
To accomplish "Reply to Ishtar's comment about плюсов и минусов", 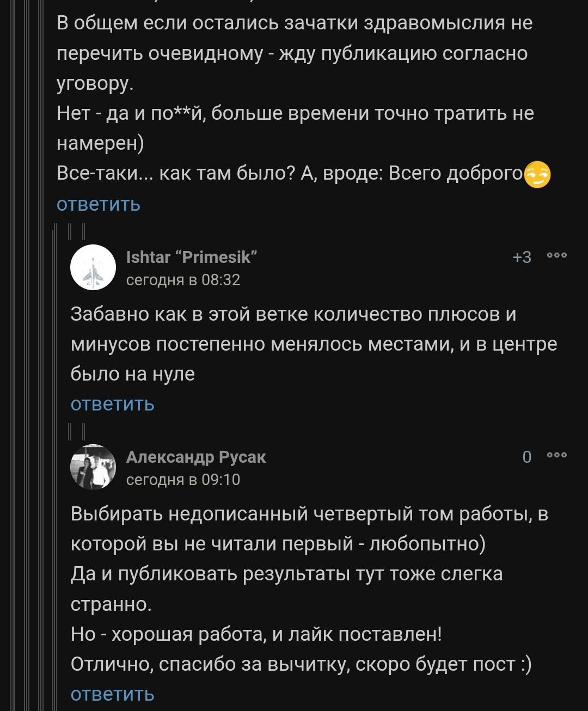I will (113, 404).
